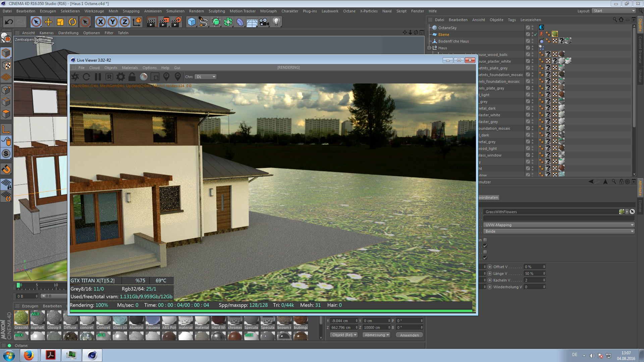
Task: Toggle visibility dots of OctaneSky object
Action: (532, 28)
